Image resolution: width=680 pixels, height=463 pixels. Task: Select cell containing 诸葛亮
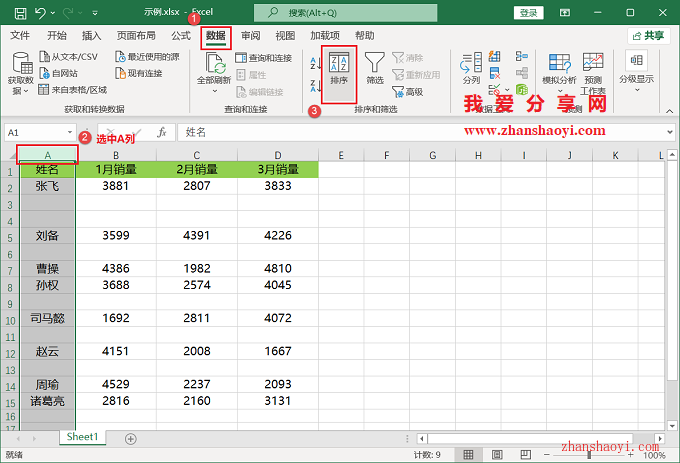click(x=47, y=401)
